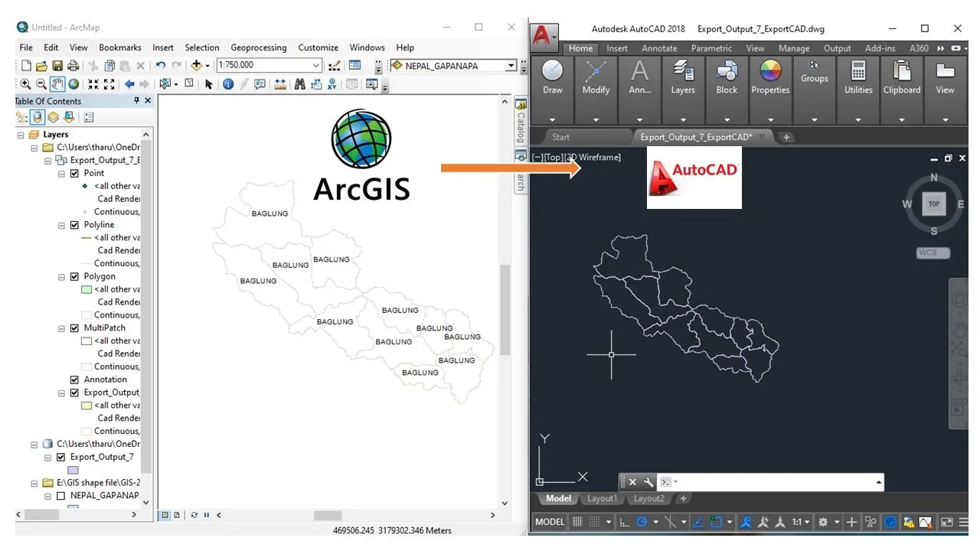Select the Zoom In magnifier tool in ArcMap
The image size is (980, 551).
pyautogui.click(x=25, y=84)
